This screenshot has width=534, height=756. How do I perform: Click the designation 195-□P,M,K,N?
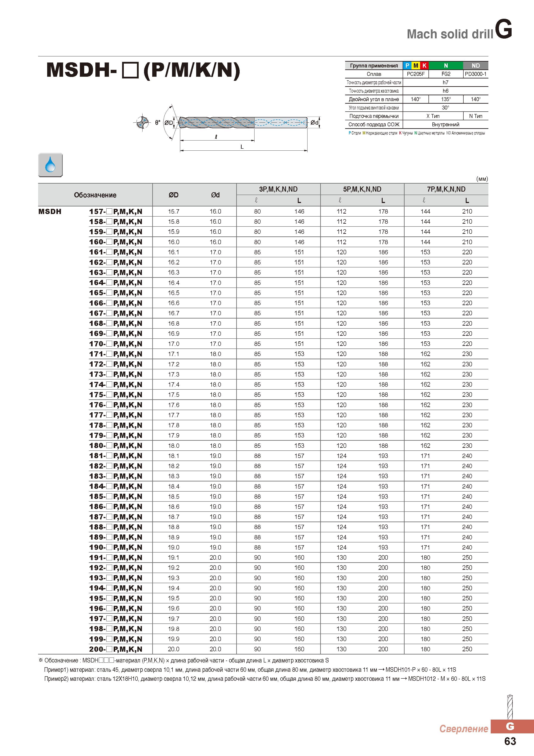pyautogui.click(x=116, y=598)
